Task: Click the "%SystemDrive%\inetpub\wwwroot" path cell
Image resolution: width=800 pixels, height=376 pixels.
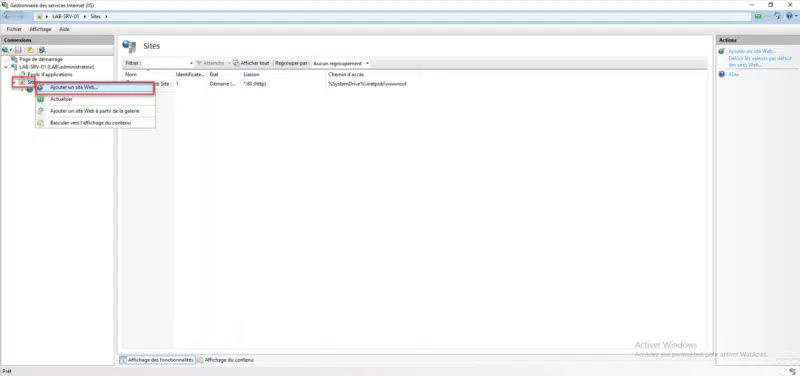Action: (x=367, y=84)
